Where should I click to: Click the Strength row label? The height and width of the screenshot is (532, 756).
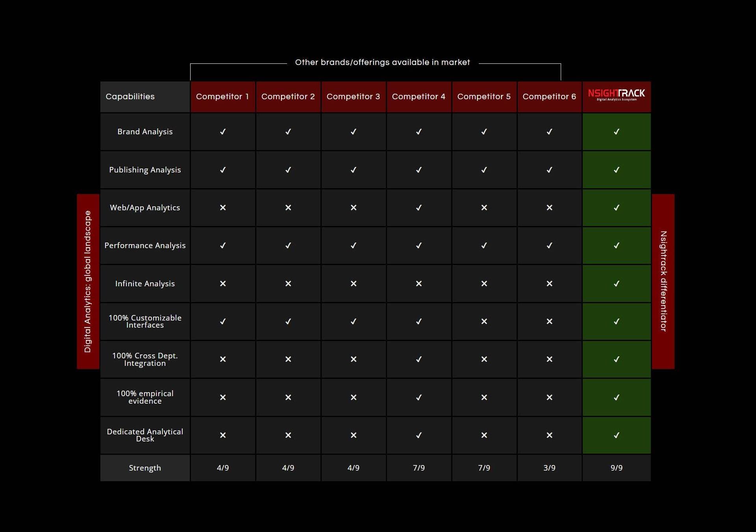point(145,468)
